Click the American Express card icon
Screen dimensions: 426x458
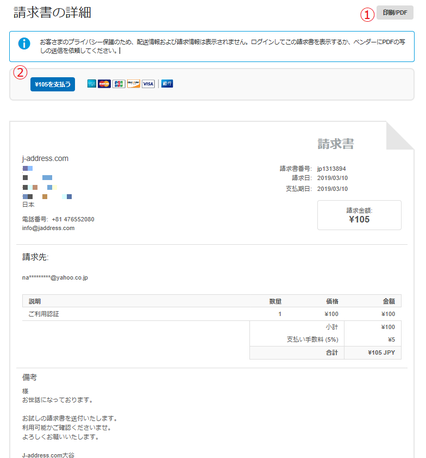[92, 84]
